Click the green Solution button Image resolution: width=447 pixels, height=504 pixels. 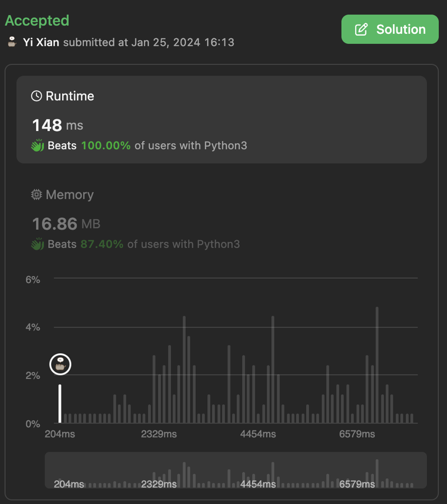[389, 29]
